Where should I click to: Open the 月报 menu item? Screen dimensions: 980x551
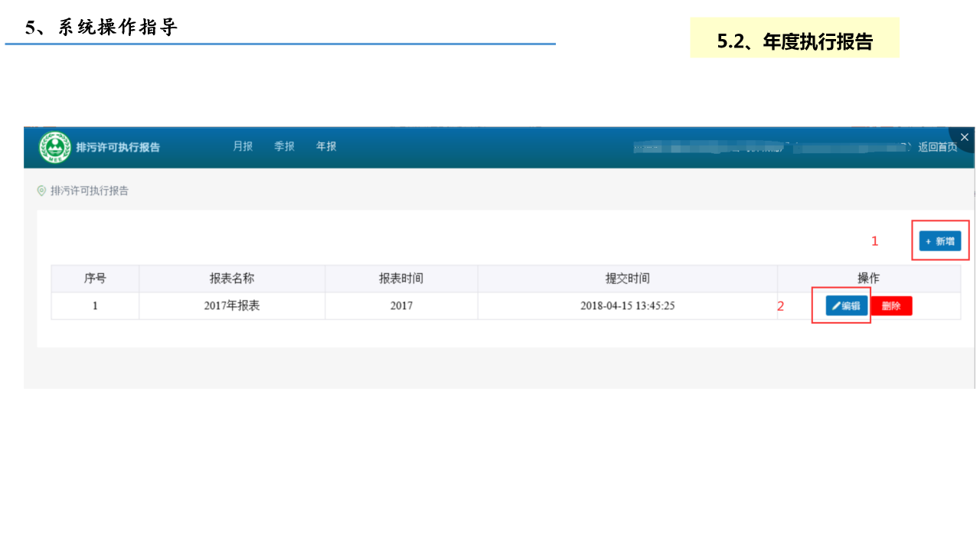pyautogui.click(x=243, y=146)
